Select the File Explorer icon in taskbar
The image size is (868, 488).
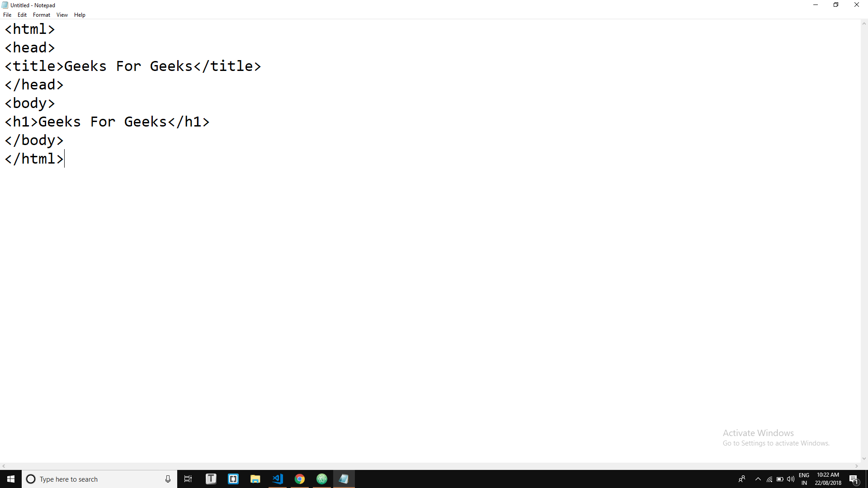[x=255, y=479]
